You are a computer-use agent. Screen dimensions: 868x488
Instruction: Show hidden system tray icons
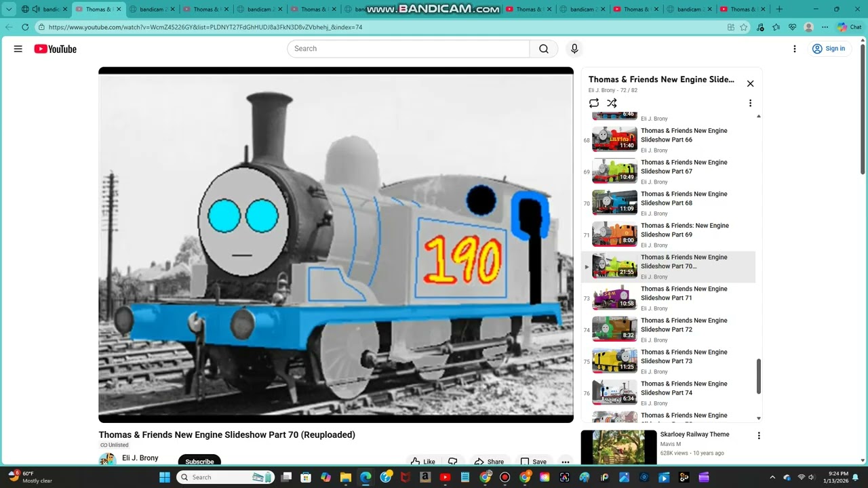point(772,477)
